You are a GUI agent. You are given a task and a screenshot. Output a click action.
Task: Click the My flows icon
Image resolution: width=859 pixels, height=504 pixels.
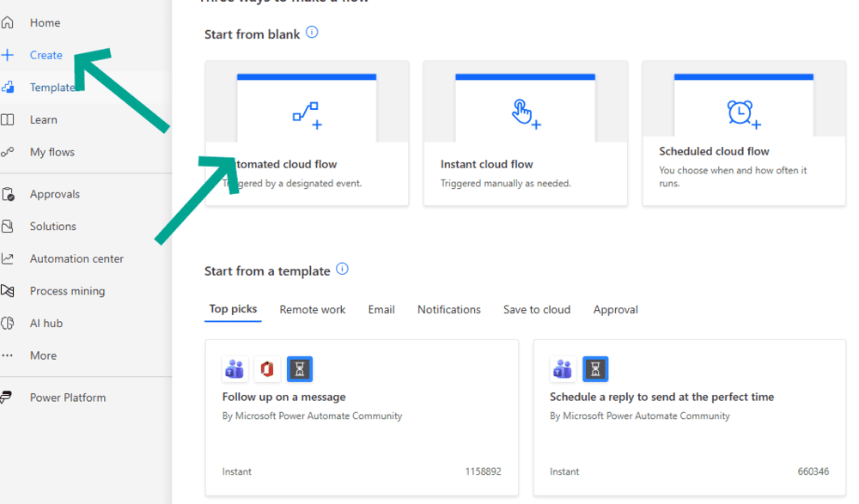coord(7,152)
